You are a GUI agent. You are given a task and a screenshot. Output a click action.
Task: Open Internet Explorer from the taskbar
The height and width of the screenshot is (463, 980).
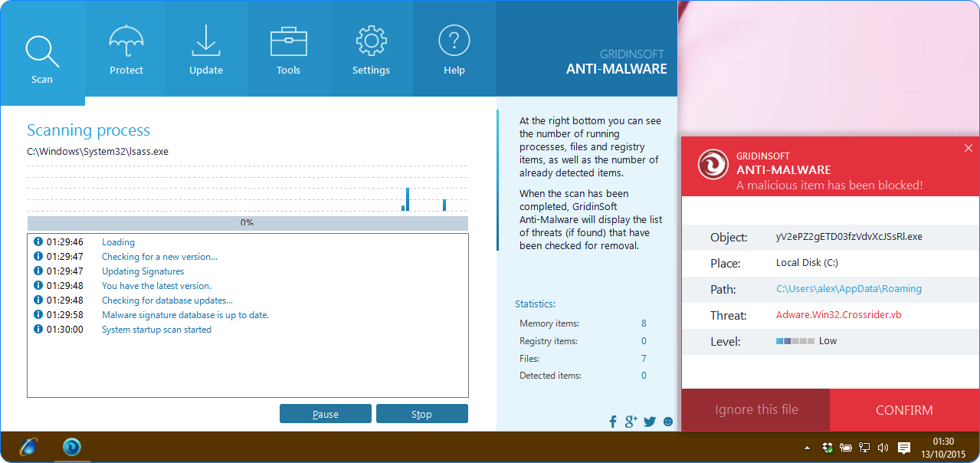28,447
